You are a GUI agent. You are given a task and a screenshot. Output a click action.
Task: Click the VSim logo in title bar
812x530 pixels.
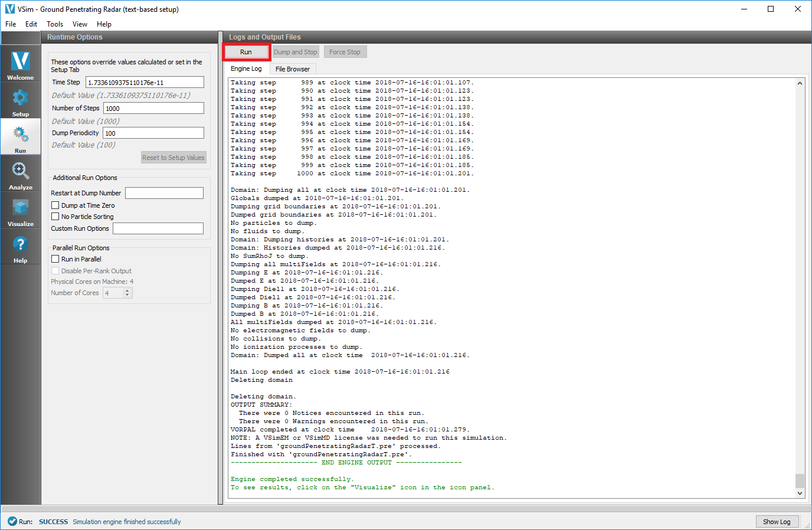pyautogui.click(x=9, y=9)
